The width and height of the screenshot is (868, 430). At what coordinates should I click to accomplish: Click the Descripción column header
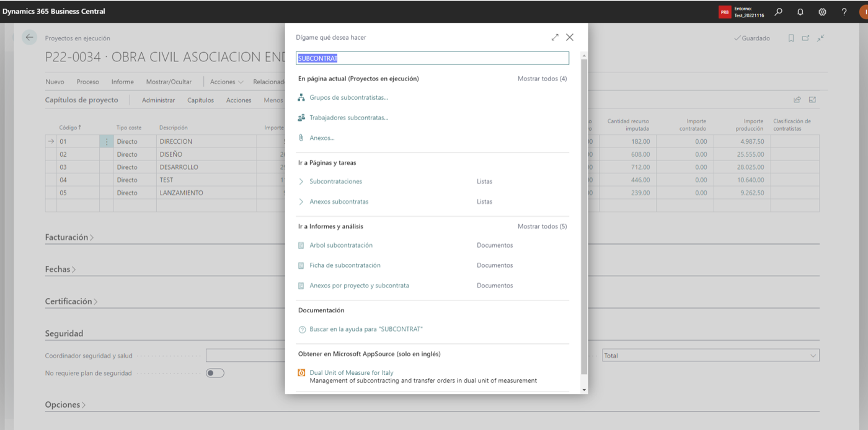point(173,128)
